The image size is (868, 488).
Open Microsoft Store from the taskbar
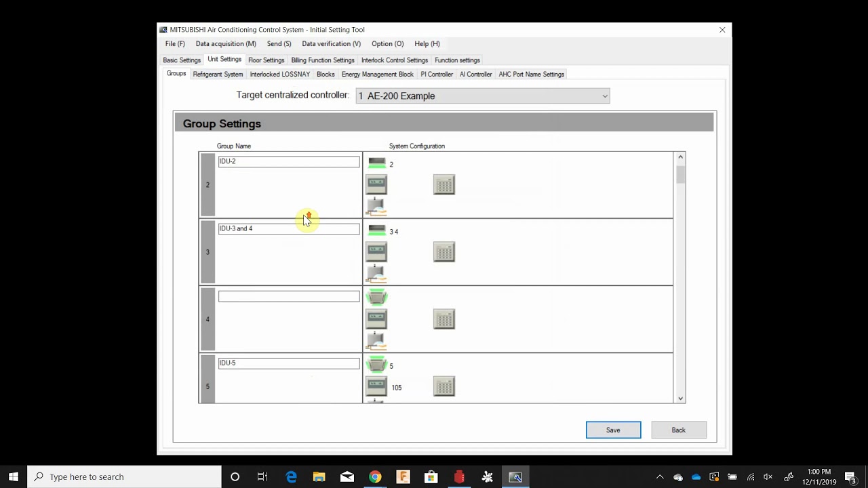tap(431, 476)
